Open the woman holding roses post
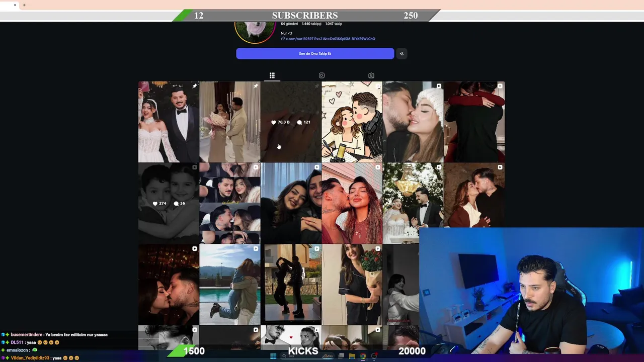 pyautogui.click(x=352, y=285)
